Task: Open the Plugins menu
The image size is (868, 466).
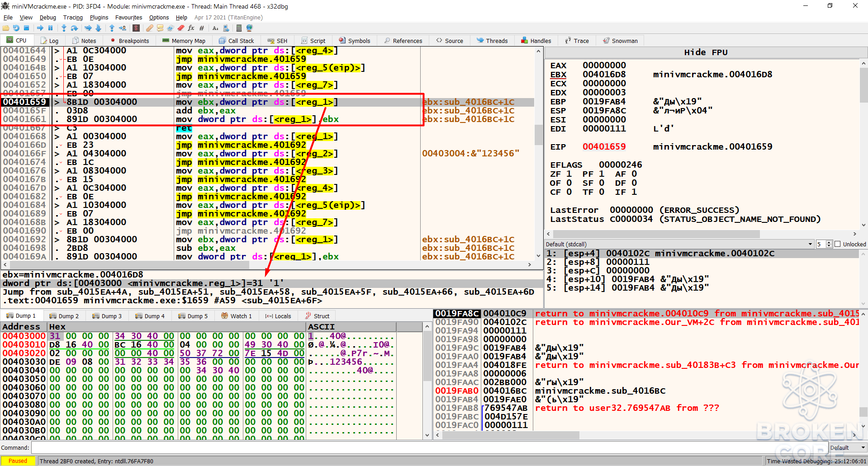Action: pos(99,17)
